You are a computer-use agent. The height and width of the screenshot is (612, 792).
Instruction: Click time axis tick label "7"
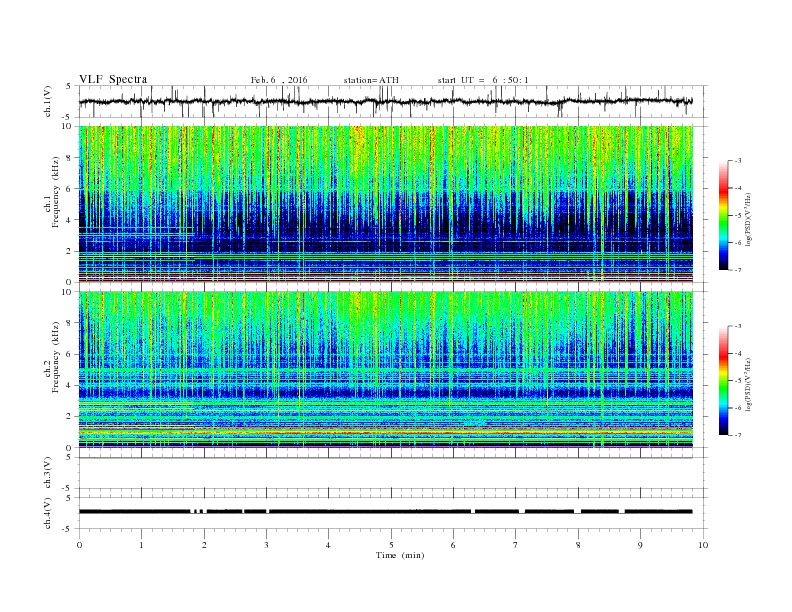pos(516,545)
